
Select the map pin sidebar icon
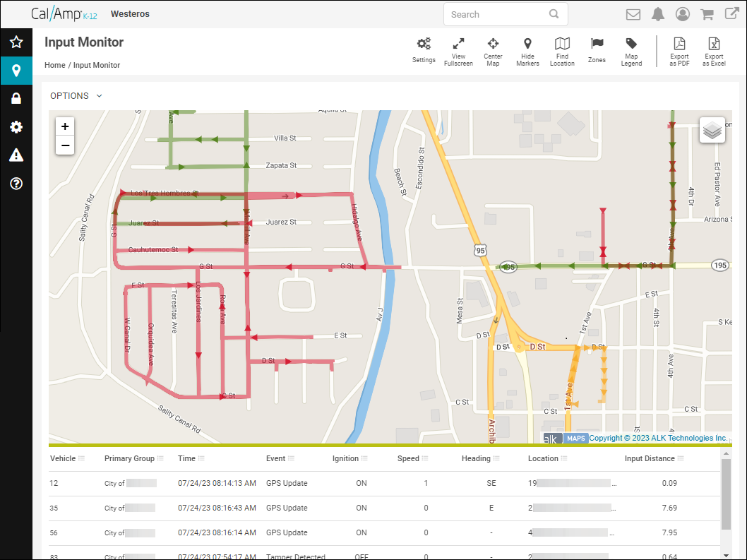(16, 71)
